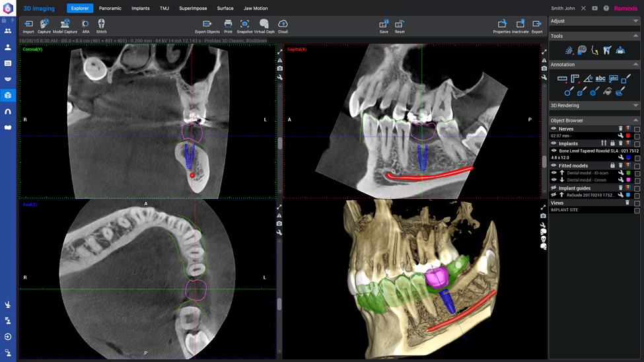644x362 pixels.
Task: Click the Export Objects icon
Action: (x=207, y=24)
